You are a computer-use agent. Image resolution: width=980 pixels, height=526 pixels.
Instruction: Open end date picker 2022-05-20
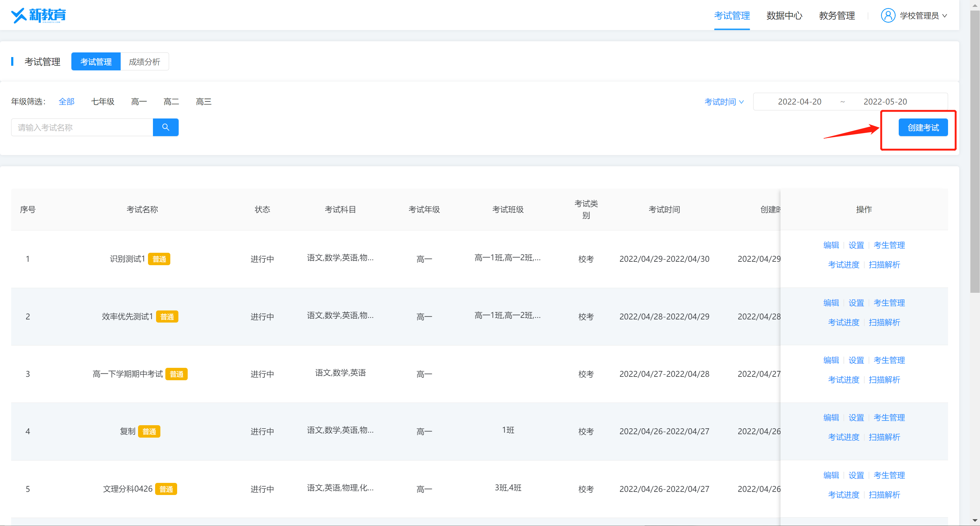pyautogui.click(x=885, y=101)
